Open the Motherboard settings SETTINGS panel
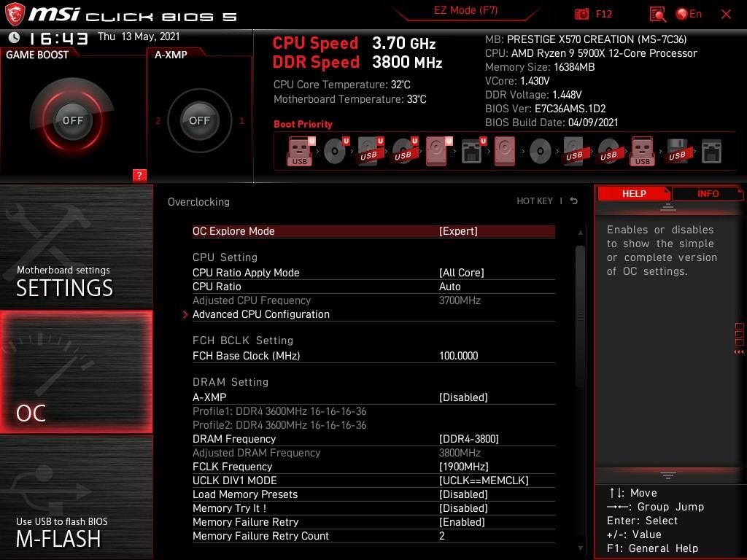The image size is (747, 560). (x=76, y=246)
